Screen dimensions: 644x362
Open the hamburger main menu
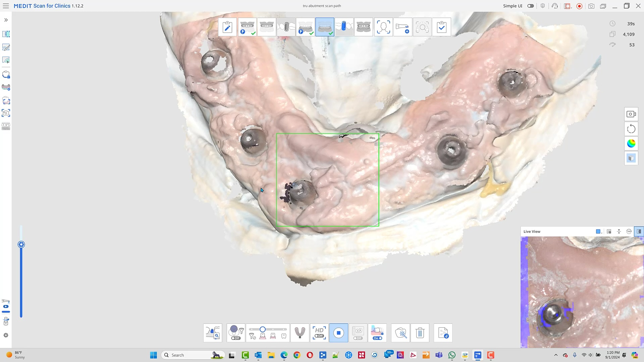[x=6, y=6]
